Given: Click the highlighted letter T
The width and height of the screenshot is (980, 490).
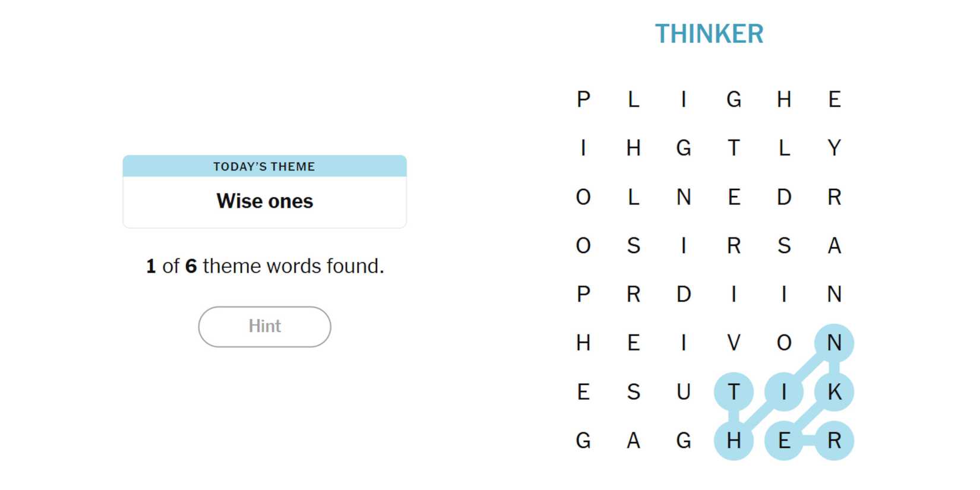Looking at the screenshot, I should [x=734, y=392].
